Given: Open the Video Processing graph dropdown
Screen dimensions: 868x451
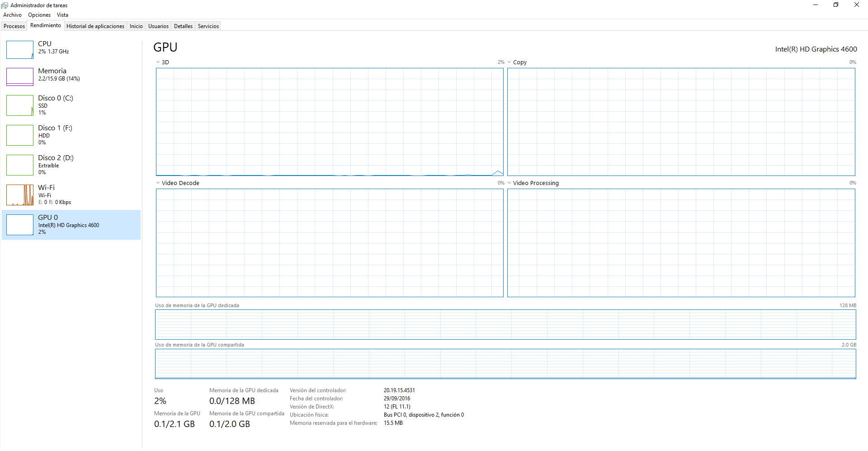Looking at the screenshot, I should point(509,183).
